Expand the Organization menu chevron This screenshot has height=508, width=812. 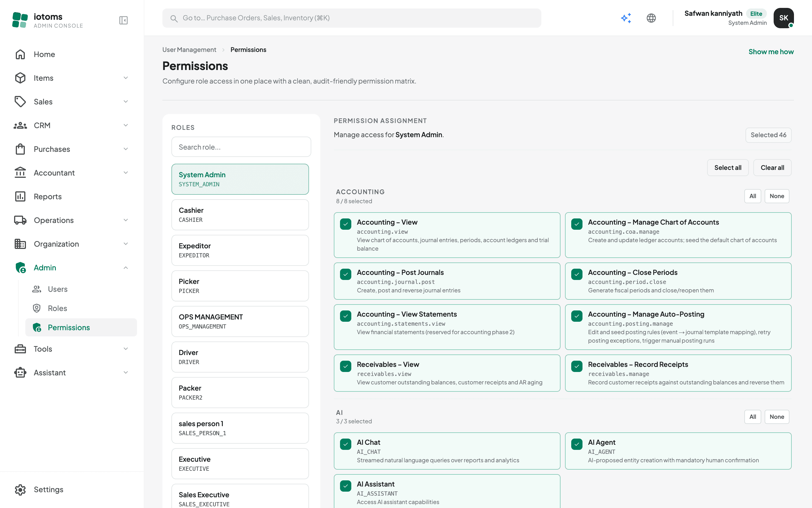[x=126, y=244]
